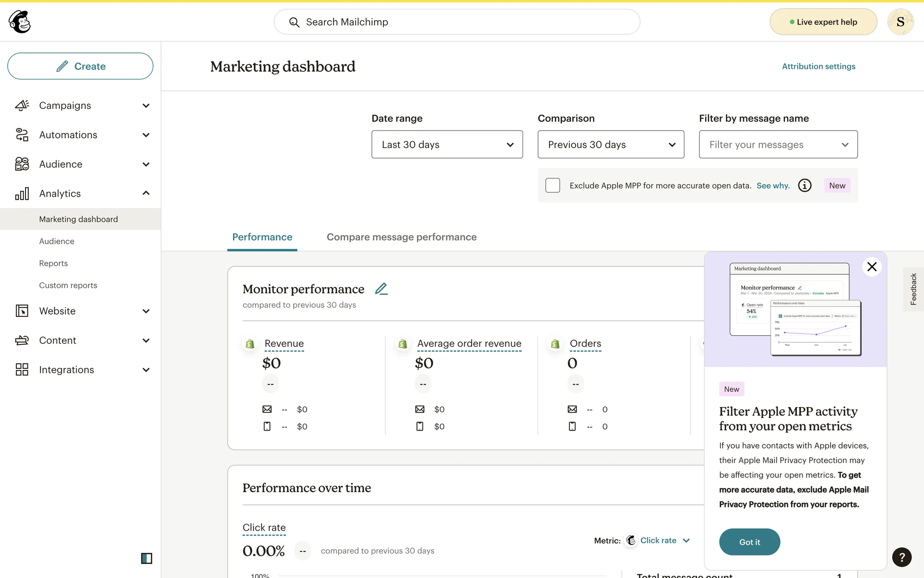This screenshot has height=578, width=924.
Task: Open Custom reports in the sidebar
Action: [68, 285]
